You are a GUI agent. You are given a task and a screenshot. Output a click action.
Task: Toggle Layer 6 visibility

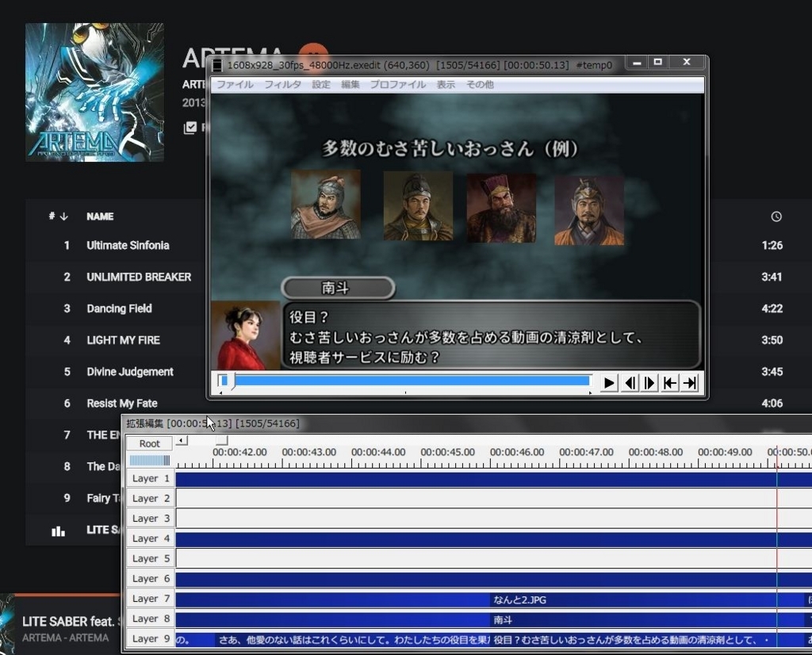pyautogui.click(x=150, y=578)
